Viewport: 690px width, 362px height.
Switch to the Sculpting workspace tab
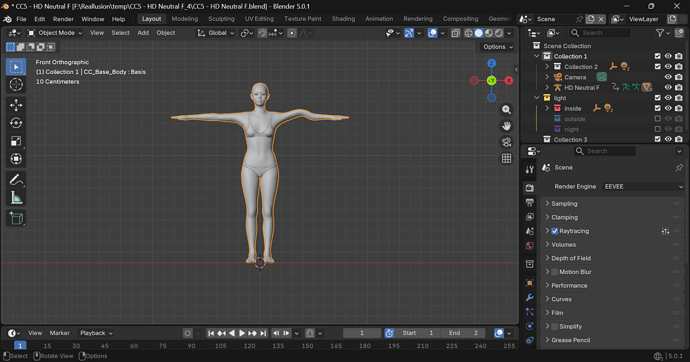221,19
